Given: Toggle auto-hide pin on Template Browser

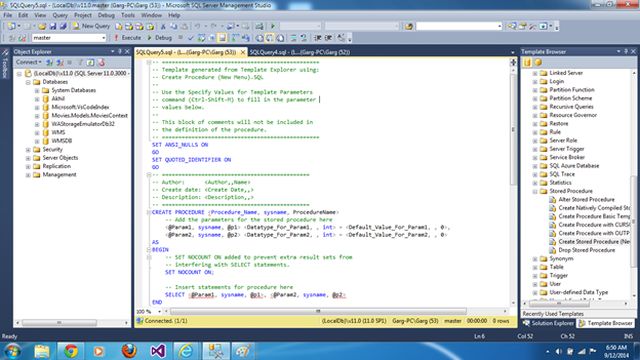Looking at the screenshot, I should [626, 51].
